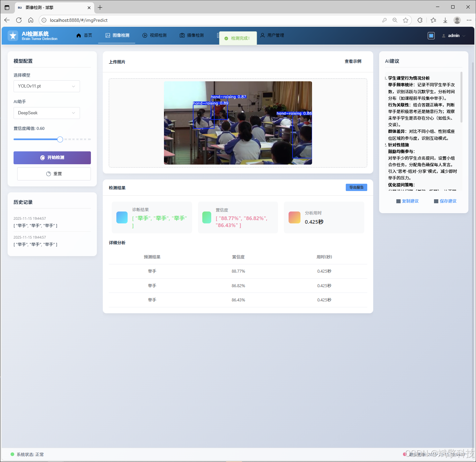The image size is (476, 462).
Task: Click the uploaded classroom detection image
Action: [x=238, y=123]
